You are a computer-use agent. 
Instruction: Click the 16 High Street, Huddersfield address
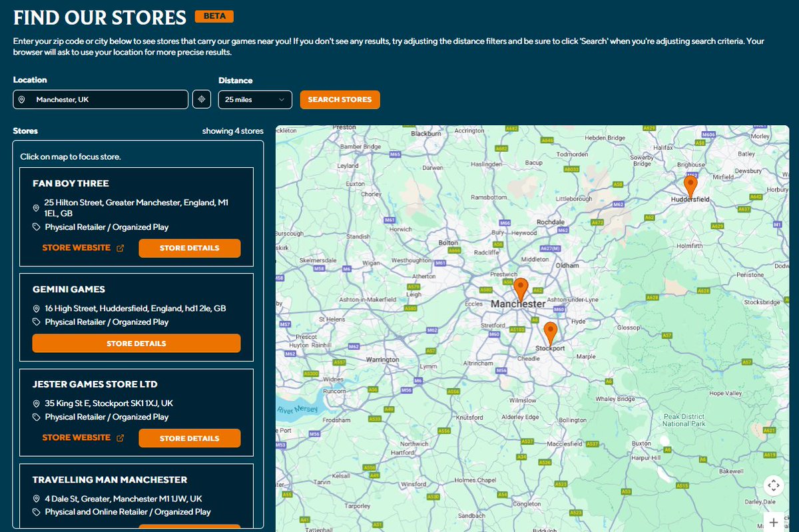pos(136,309)
